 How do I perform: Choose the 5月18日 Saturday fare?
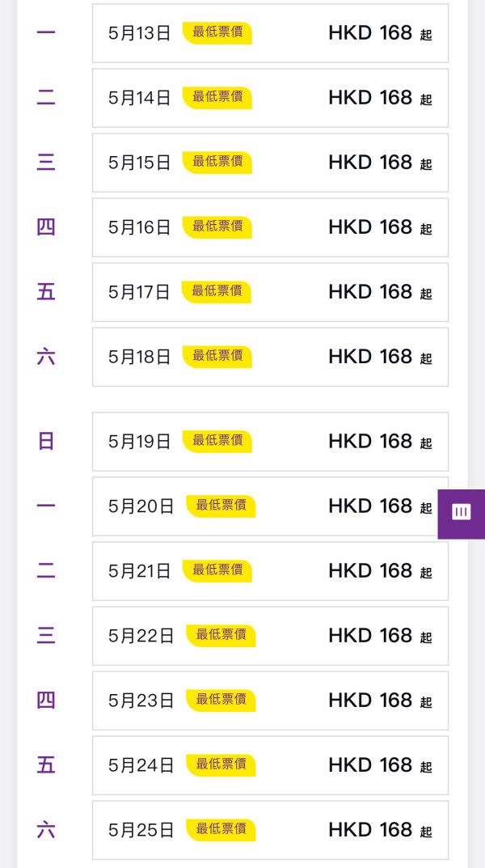click(269, 357)
